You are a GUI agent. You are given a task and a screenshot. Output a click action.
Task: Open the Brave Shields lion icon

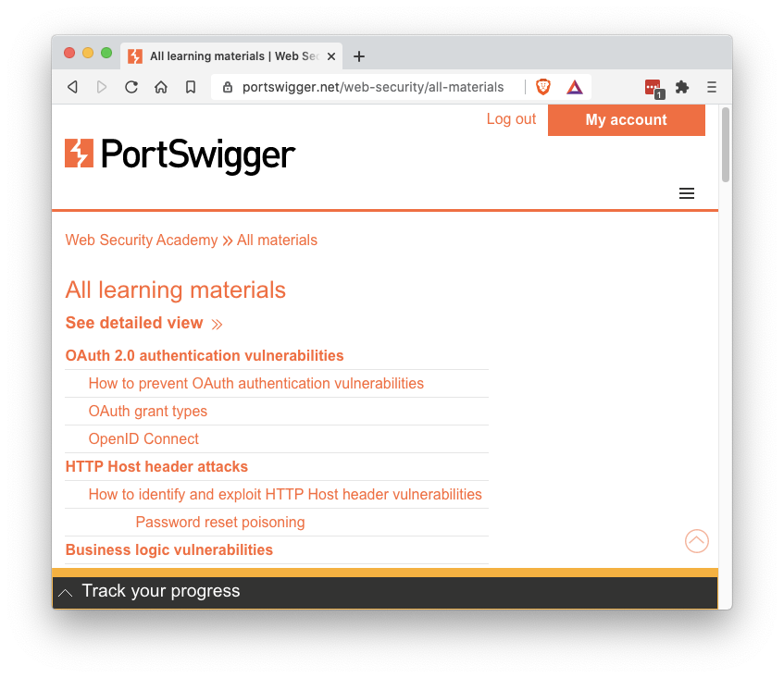click(x=543, y=87)
